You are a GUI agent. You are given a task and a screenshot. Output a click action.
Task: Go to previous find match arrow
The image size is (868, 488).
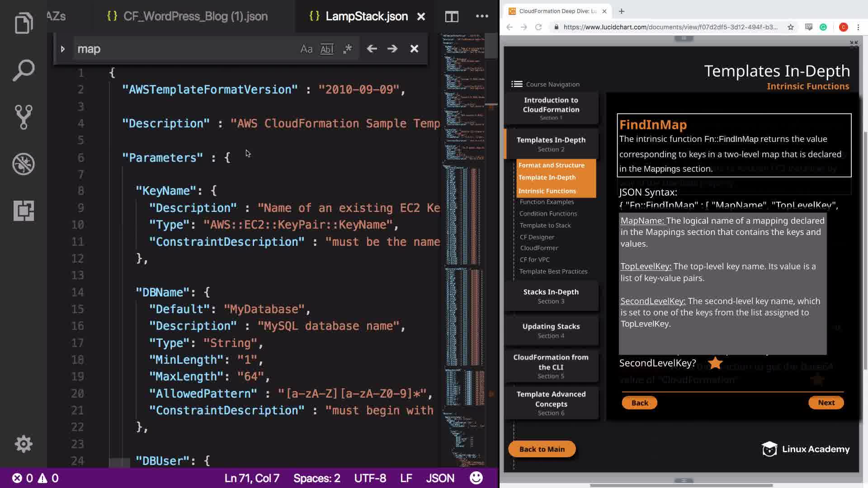372,49
